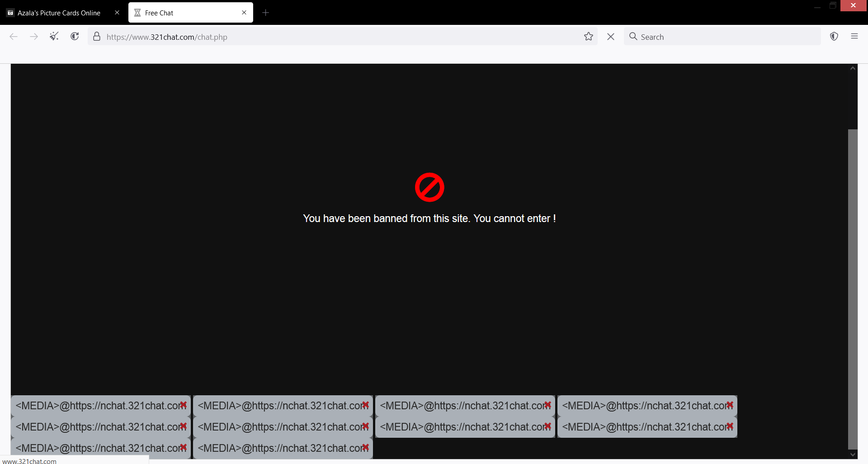Click the page scrollbar down arrow
Viewport: 868px width, 464px height.
click(853, 455)
